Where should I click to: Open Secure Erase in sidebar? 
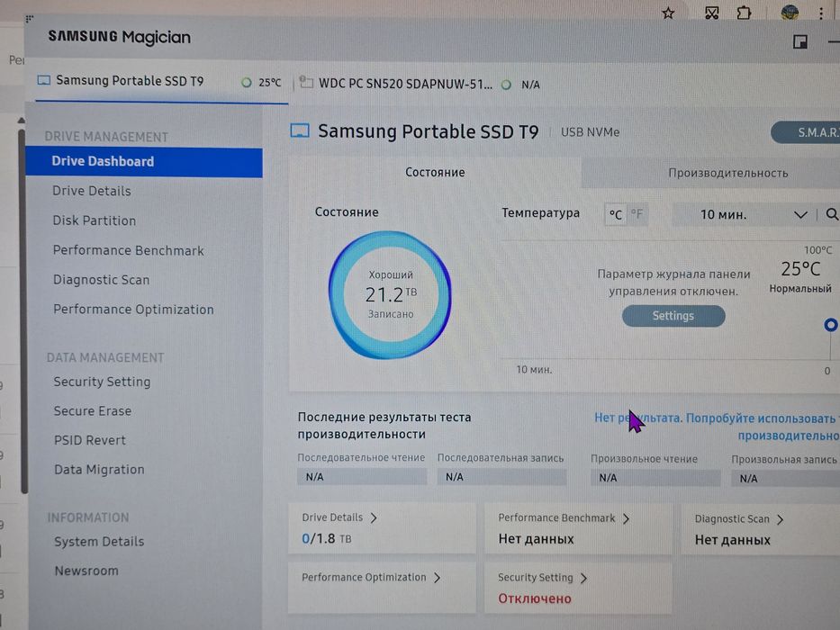93,411
